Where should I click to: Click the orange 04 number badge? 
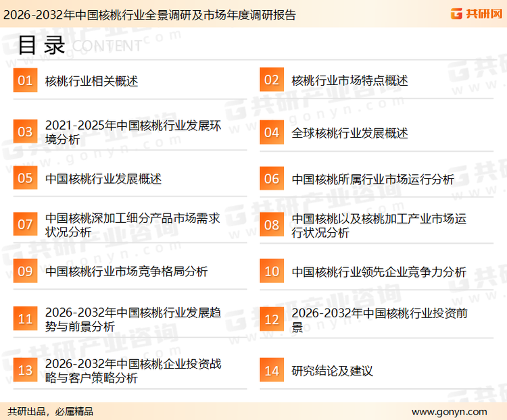tap(272, 132)
